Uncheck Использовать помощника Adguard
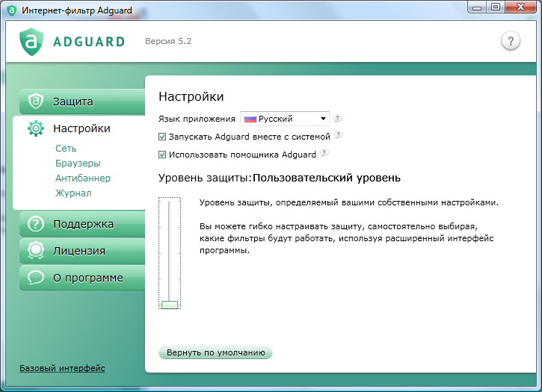The width and height of the screenshot is (542, 392). click(x=162, y=155)
